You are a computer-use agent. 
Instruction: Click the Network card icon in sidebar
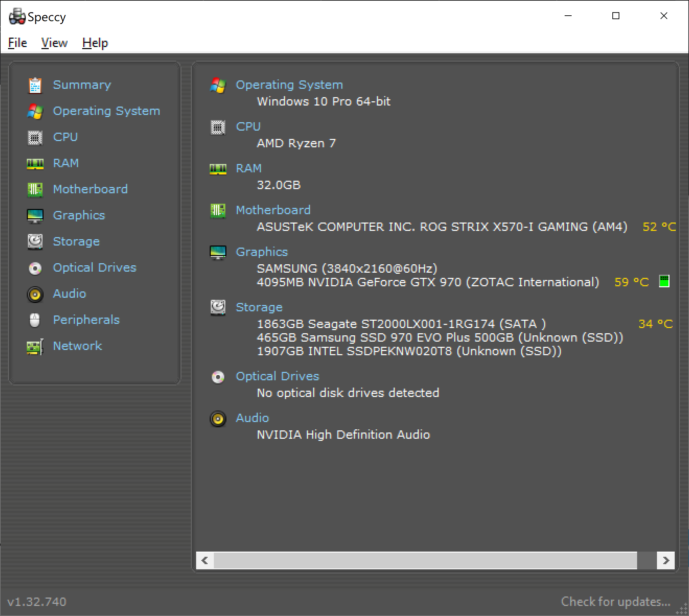pyautogui.click(x=35, y=346)
